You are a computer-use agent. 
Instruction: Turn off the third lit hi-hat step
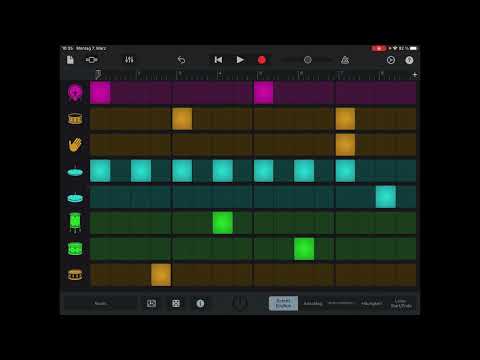(x=182, y=171)
